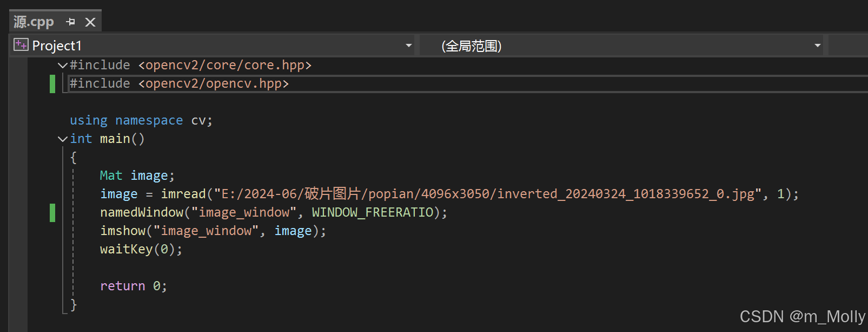This screenshot has height=332, width=868.
Task: Click the opening brace of main
Action: point(74,158)
